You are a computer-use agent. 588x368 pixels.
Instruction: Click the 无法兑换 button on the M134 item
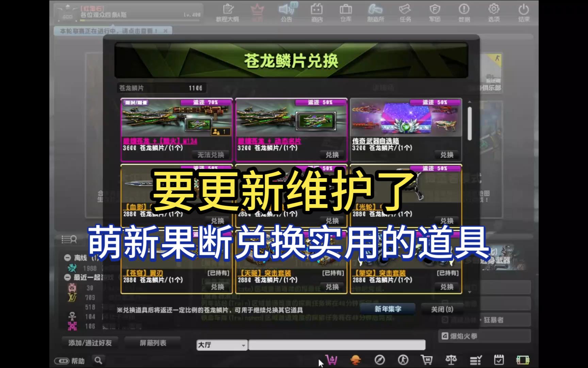click(211, 155)
